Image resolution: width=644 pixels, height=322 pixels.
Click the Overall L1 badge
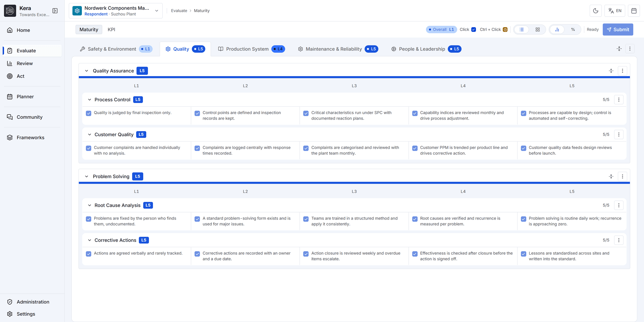[x=441, y=30]
